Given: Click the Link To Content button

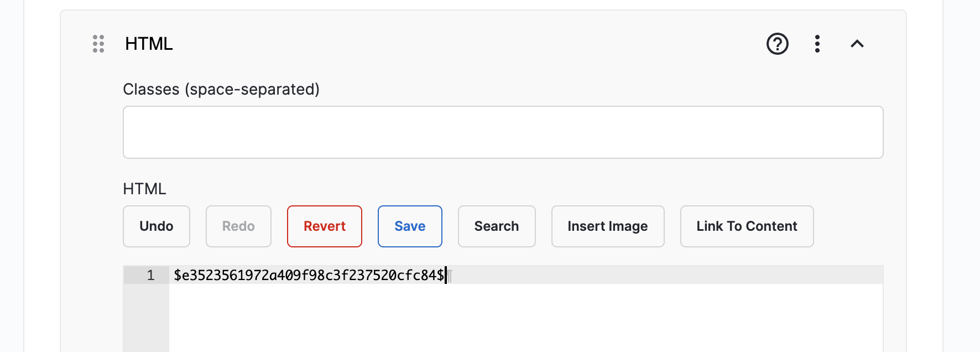Looking at the screenshot, I should pos(747,226).
